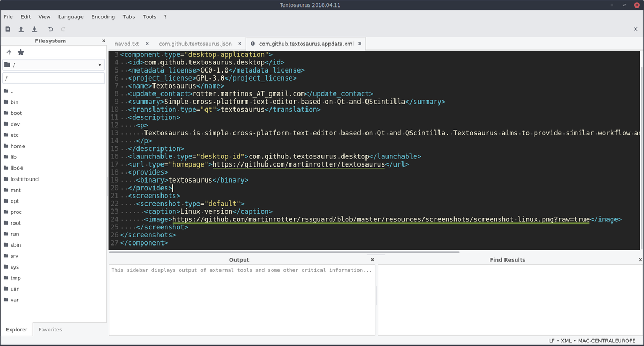Open the Edit menu
The image size is (644, 346).
(26, 17)
